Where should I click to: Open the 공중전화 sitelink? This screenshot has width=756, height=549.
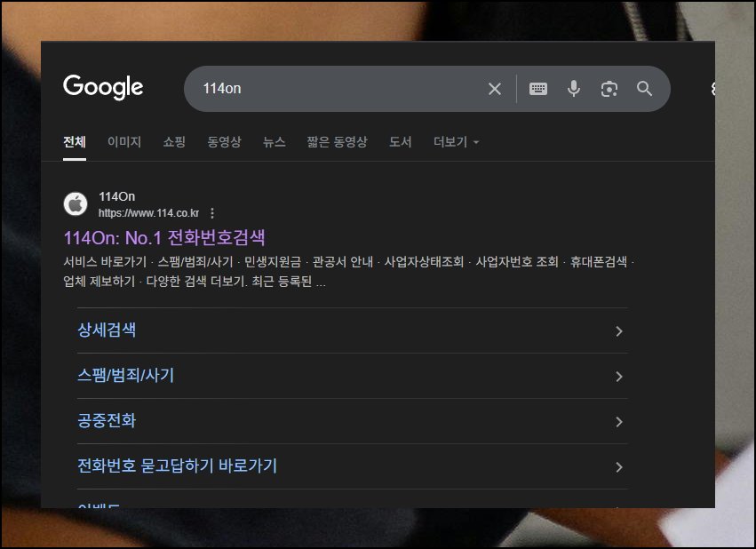(x=107, y=421)
